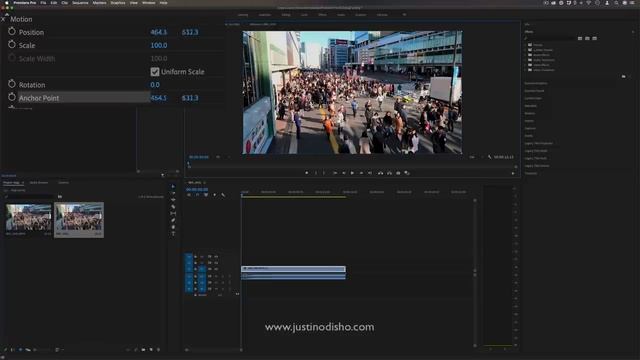Viewport: 640px width, 360px height.
Task: Step back one frame in Program Monitor
Action: 344,173
